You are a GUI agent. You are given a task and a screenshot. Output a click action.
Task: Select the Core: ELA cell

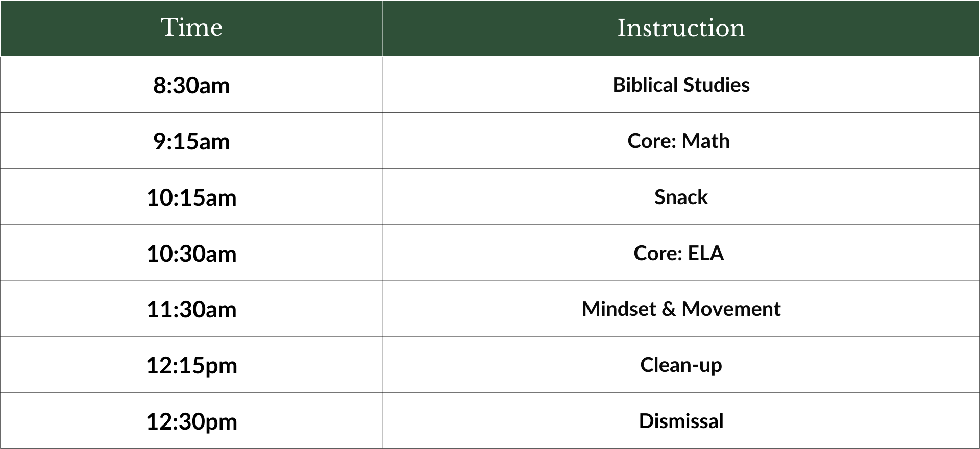point(681,253)
